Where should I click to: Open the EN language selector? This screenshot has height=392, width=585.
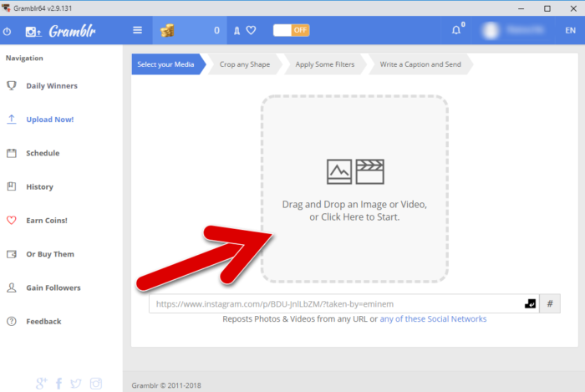pyautogui.click(x=570, y=31)
